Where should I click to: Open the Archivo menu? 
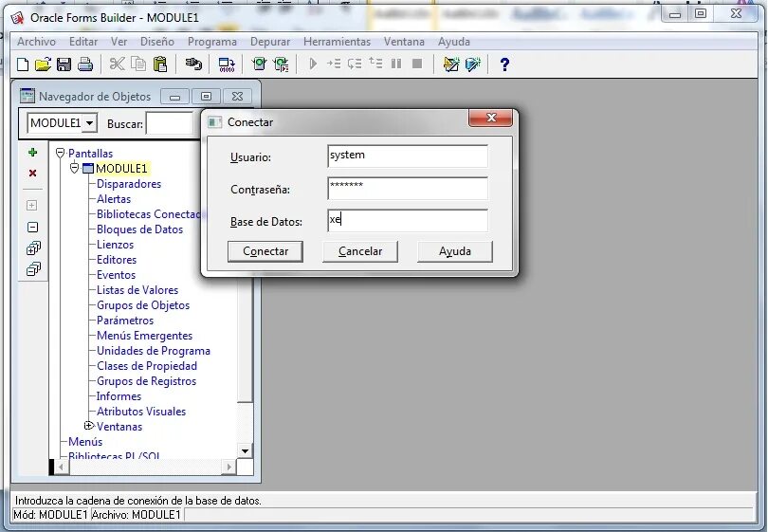[36, 42]
